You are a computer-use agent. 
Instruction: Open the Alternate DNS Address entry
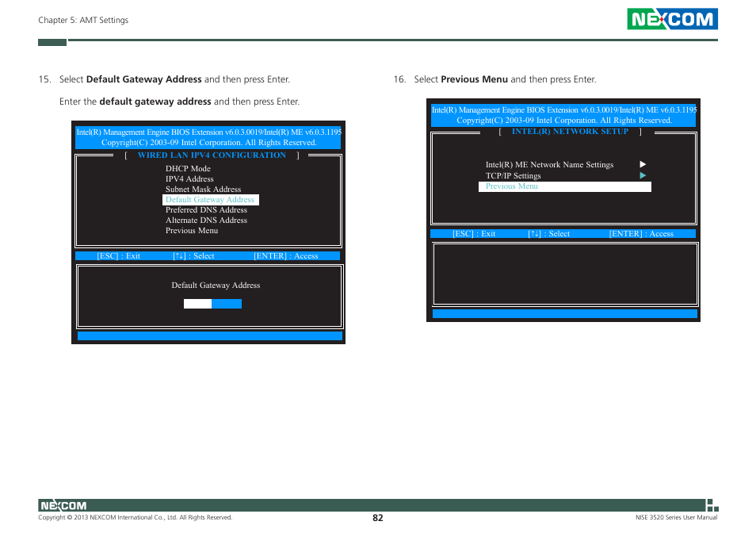[x=206, y=220]
